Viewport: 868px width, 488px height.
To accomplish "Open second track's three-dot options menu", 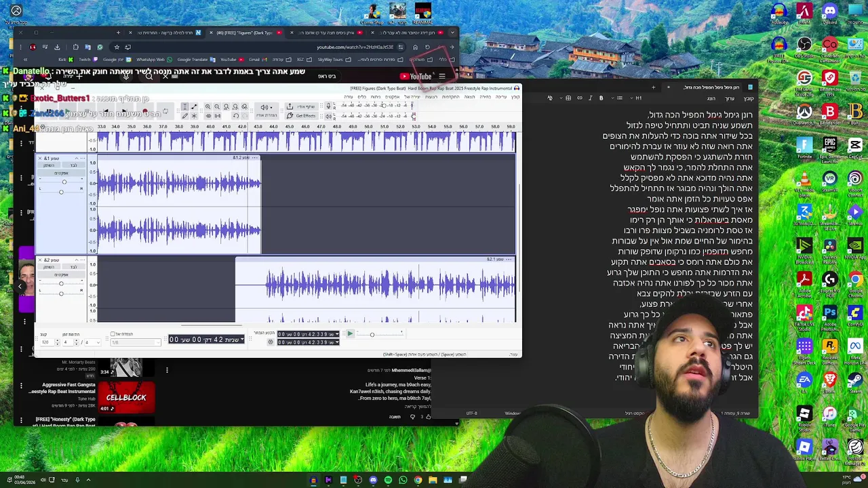I will point(83,260).
